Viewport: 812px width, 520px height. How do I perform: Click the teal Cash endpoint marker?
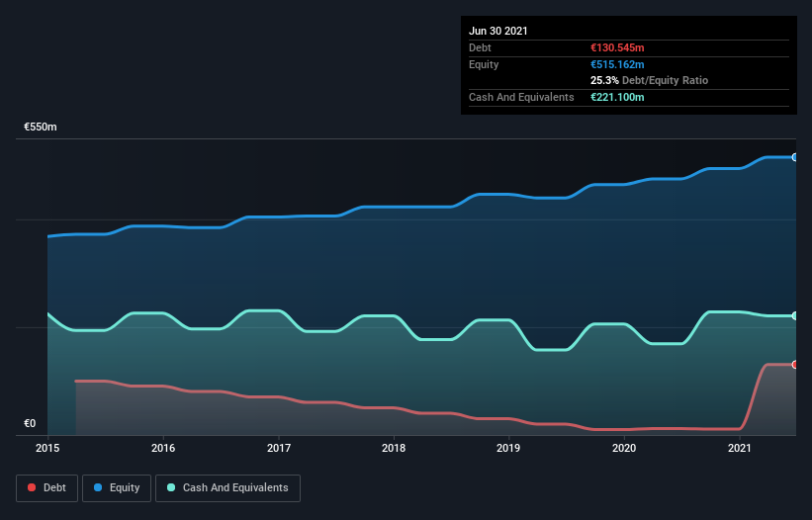[795, 315]
